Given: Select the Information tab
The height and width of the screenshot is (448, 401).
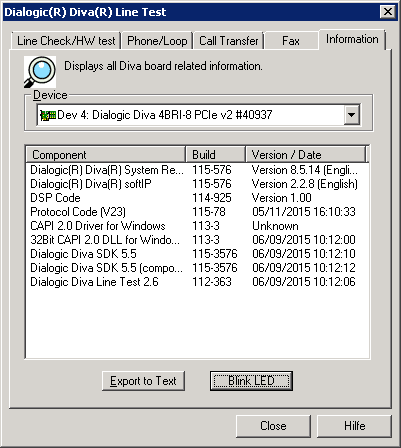Looking at the screenshot, I should [x=352, y=39].
